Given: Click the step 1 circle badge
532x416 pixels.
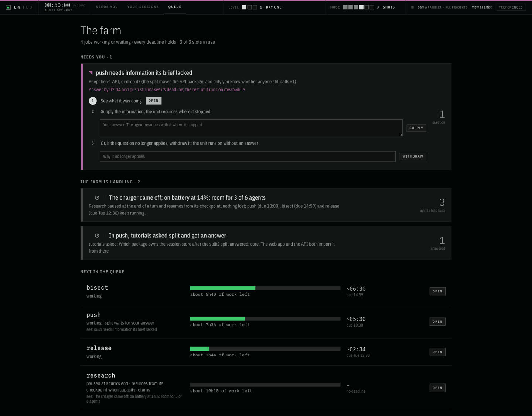Looking at the screenshot, I should click(x=93, y=101).
